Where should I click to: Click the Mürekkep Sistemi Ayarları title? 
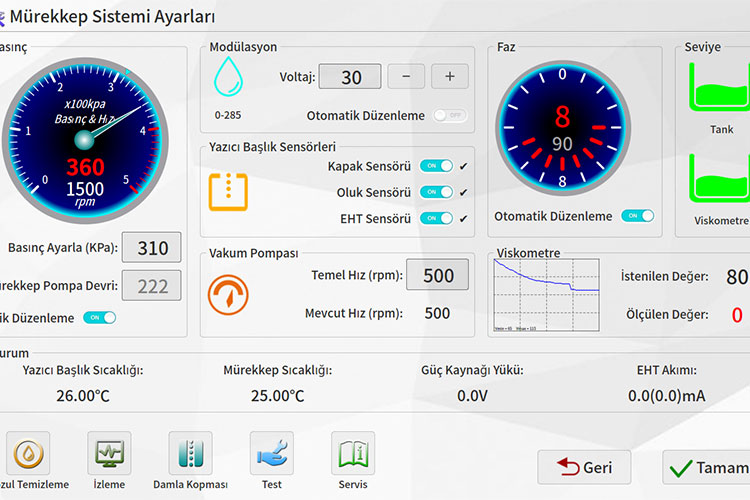click(x=112, y=17)
